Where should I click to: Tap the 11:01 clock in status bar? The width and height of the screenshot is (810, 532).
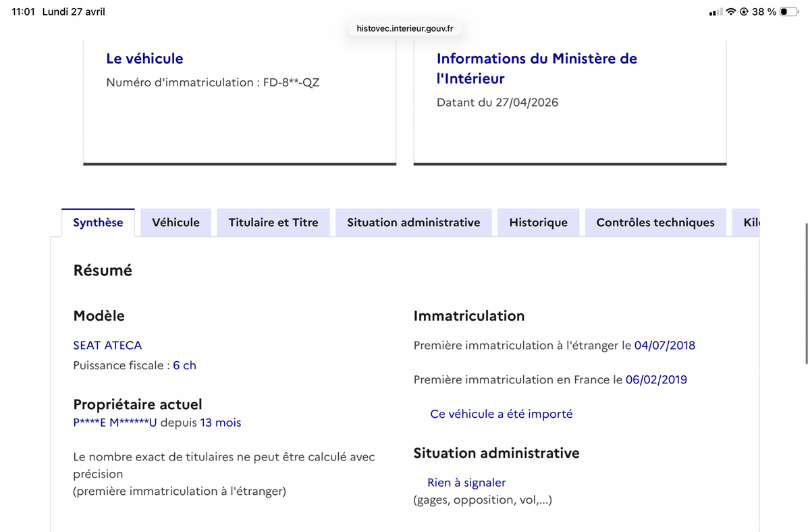point(23,11)
